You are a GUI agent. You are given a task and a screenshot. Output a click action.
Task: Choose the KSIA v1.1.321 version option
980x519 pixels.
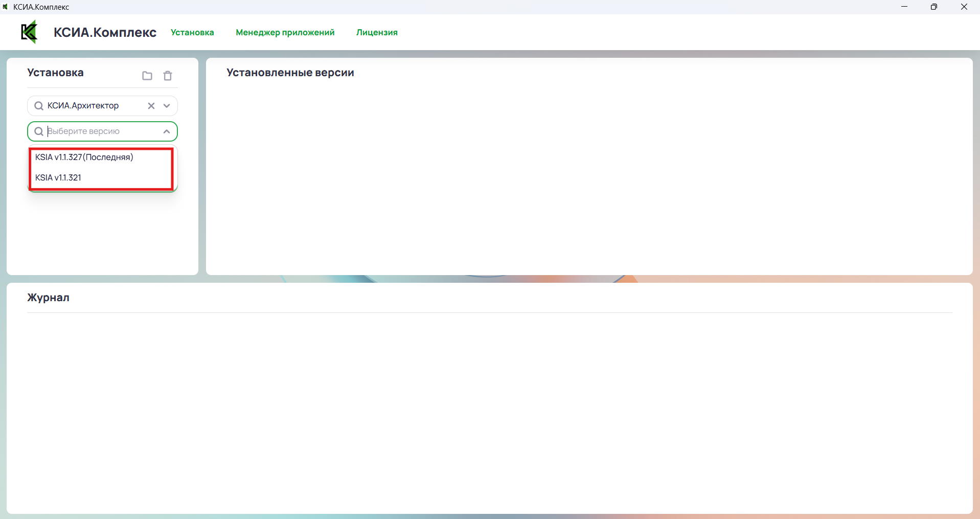[58, 177]
